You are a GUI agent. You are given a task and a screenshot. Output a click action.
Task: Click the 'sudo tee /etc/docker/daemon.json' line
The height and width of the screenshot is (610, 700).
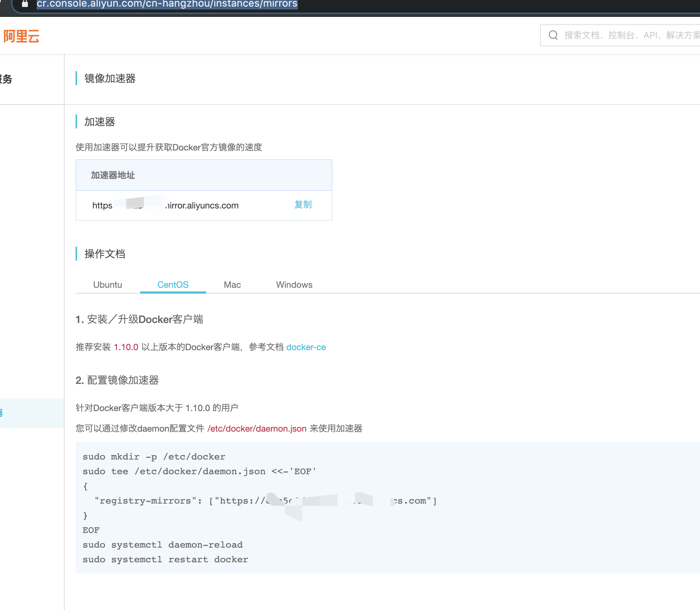pos(199,471)
